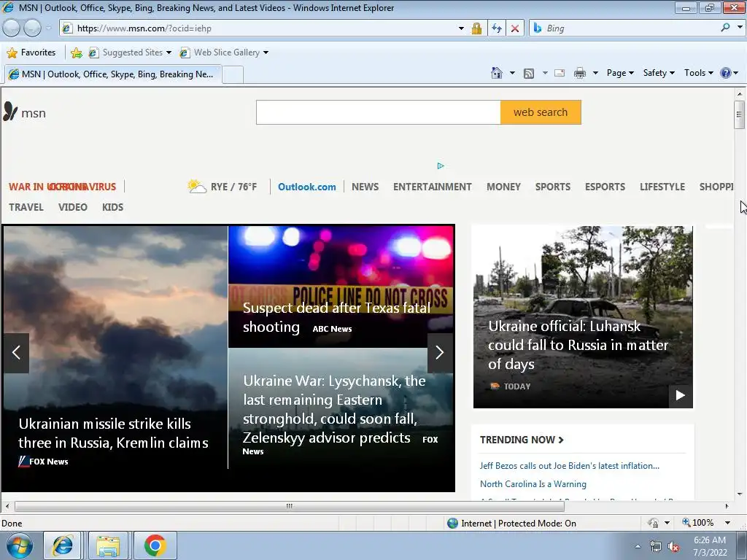Click the Read Mail envelope icon
Screen dimensions: 747x560
(x=560, y=73)
